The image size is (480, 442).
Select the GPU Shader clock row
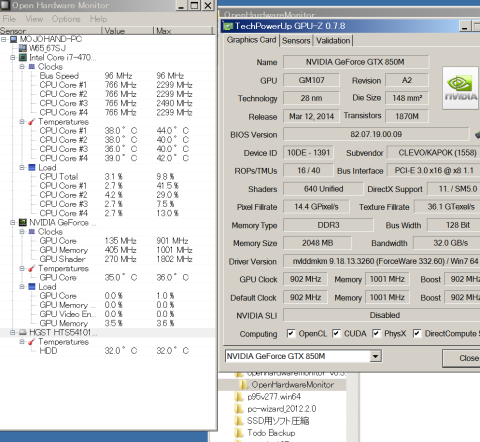[107, 259]
